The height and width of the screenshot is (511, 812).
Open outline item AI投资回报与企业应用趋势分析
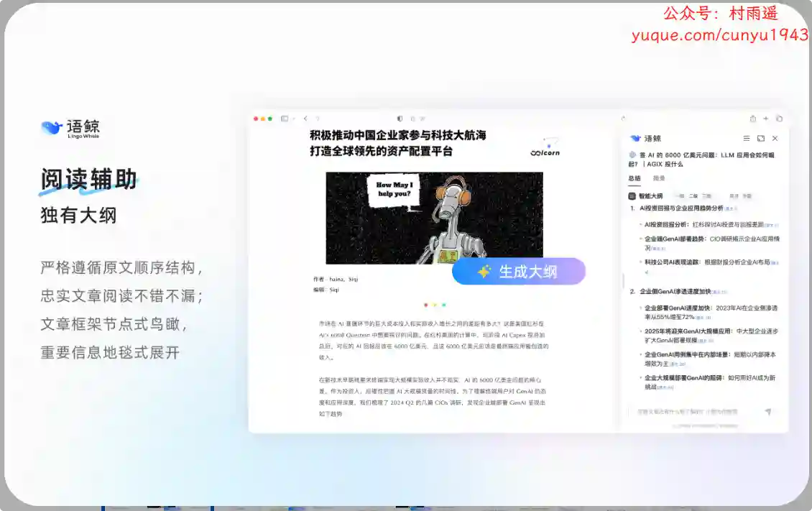pos(681,208)
